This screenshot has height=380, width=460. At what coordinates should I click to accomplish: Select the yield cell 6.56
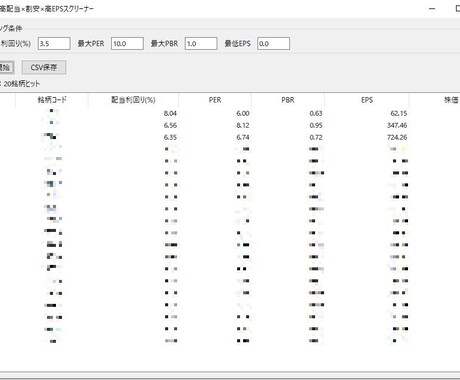tap(170, 125)
